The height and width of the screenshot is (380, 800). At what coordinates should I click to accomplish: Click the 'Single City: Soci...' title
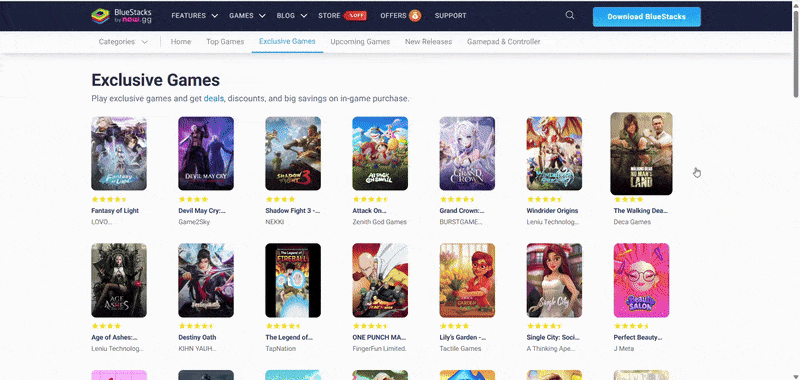point(553,337)
